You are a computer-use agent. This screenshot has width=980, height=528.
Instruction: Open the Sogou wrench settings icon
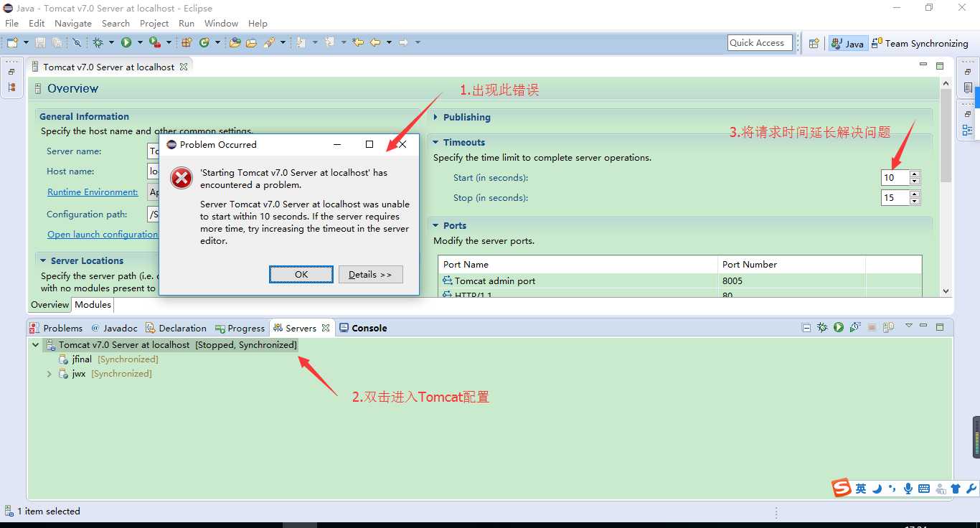(x=971, y=489)
